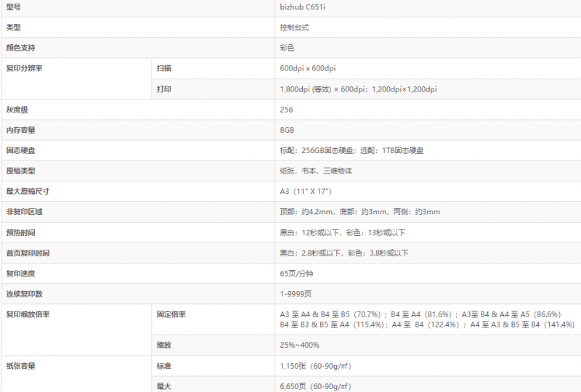Select the grayscale value 256
Image resolution: width=581 pixels, height=392 pixels.
pyautogui.click(x=286, y=110)
